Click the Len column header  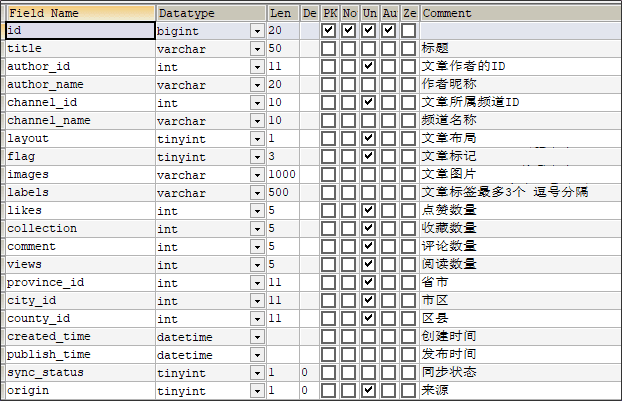pyautogui.click(x=283, y=13)
